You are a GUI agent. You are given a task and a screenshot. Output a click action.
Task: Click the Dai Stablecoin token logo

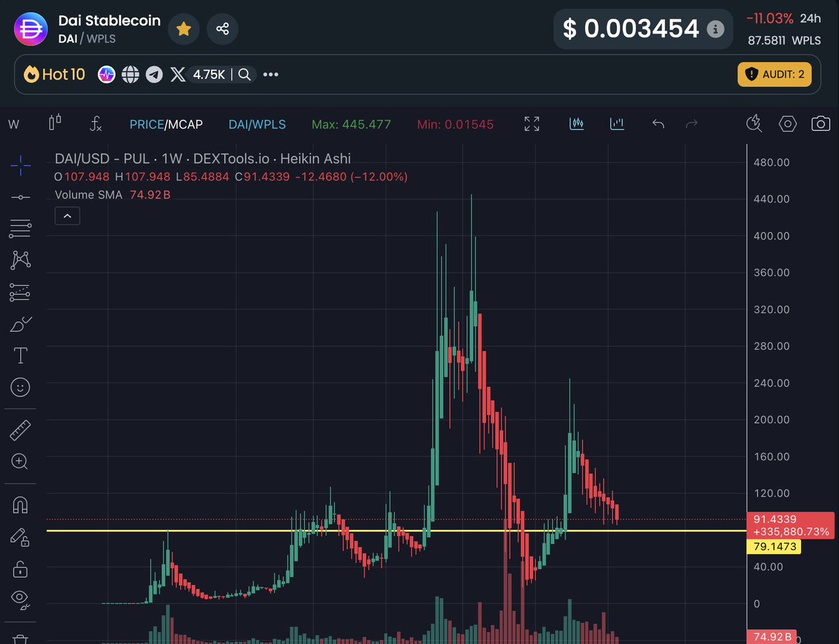31,29
